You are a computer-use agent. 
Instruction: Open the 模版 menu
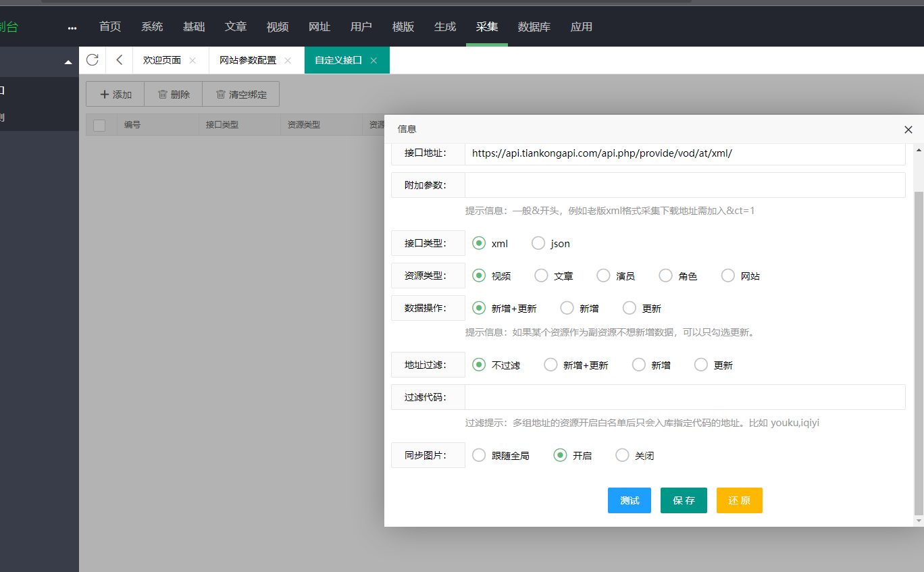click(x=403, y=26)
